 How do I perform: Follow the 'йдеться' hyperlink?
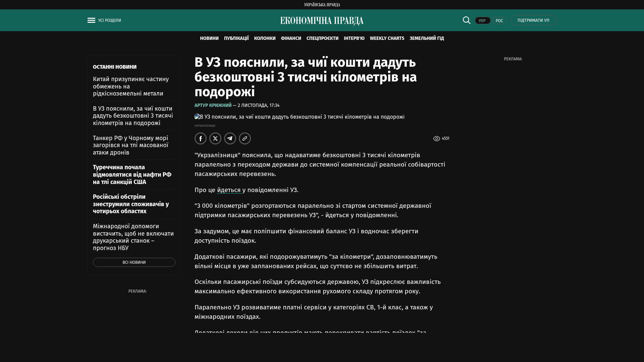[x=229, y=190]
